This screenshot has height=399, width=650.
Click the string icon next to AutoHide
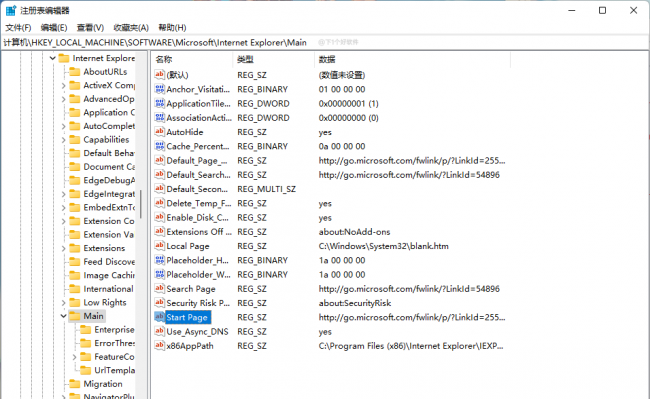(x=160, y=132)
